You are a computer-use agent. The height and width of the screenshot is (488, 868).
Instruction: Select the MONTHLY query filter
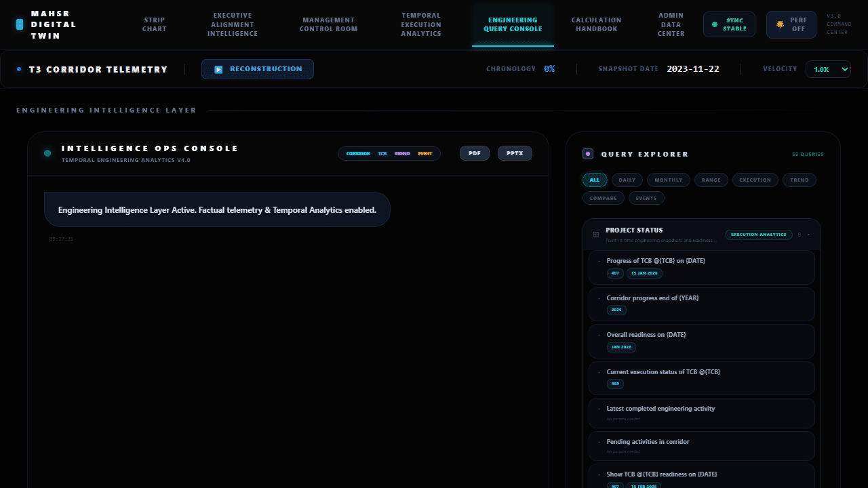(669, 180)
